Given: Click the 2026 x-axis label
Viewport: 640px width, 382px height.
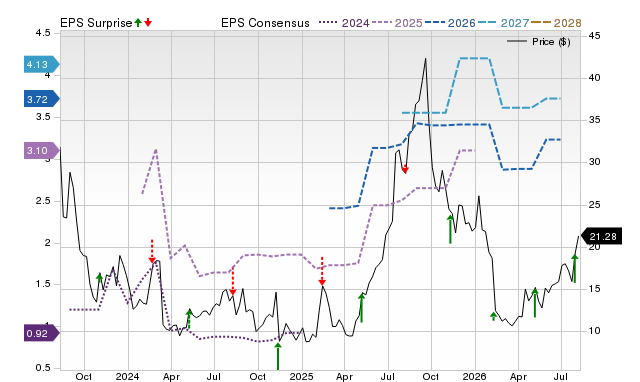Looking at the screenshot, I should (474, 376).
